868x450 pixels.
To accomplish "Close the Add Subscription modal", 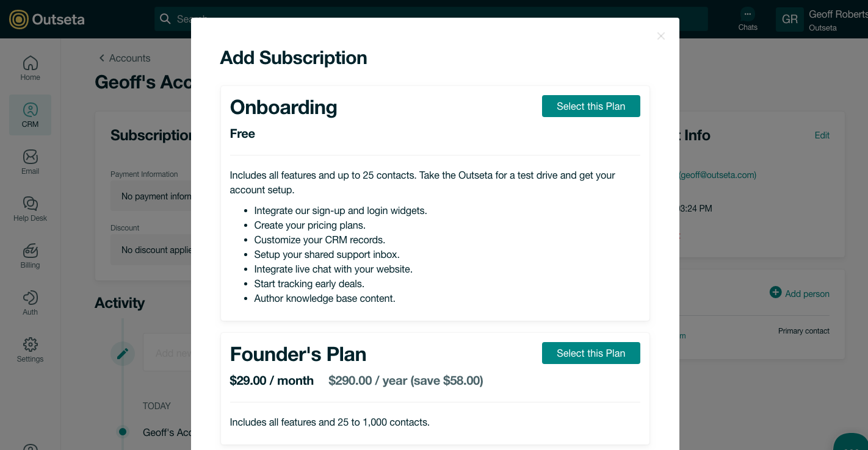I will tap(661, 36).
